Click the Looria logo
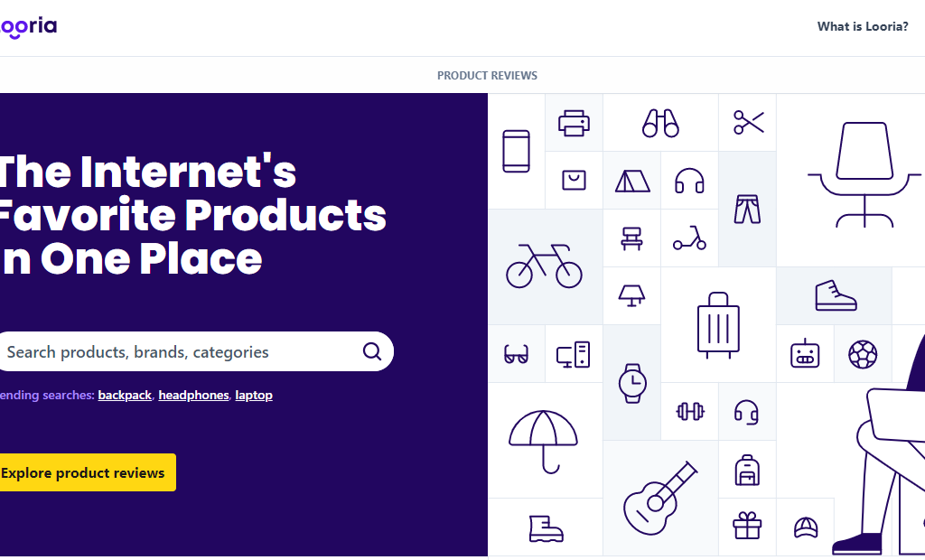925x560 pixels. 28,26
